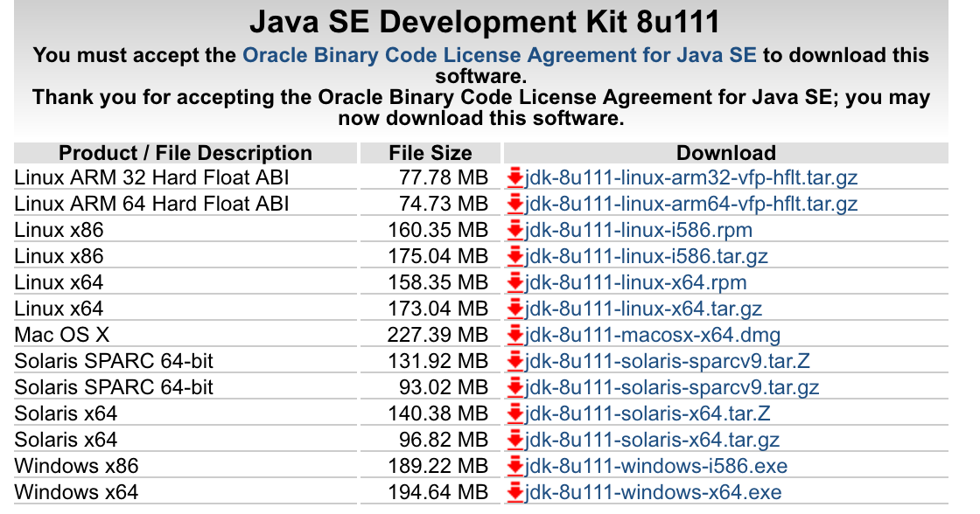Click red download icon beside solaris-sparcv9.tar.gz
The image size is (980, 514).
pos(515,388)
